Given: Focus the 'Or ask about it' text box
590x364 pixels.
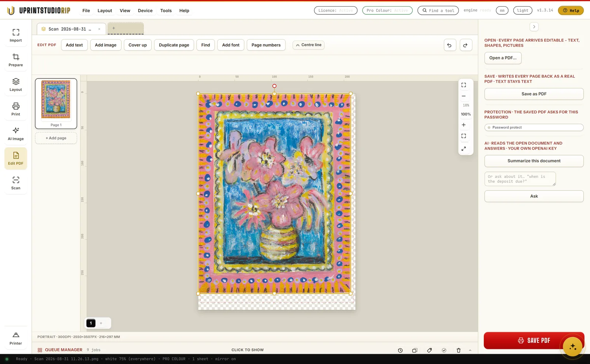Looking at the screenshot, I should click(x=520, y=179).
